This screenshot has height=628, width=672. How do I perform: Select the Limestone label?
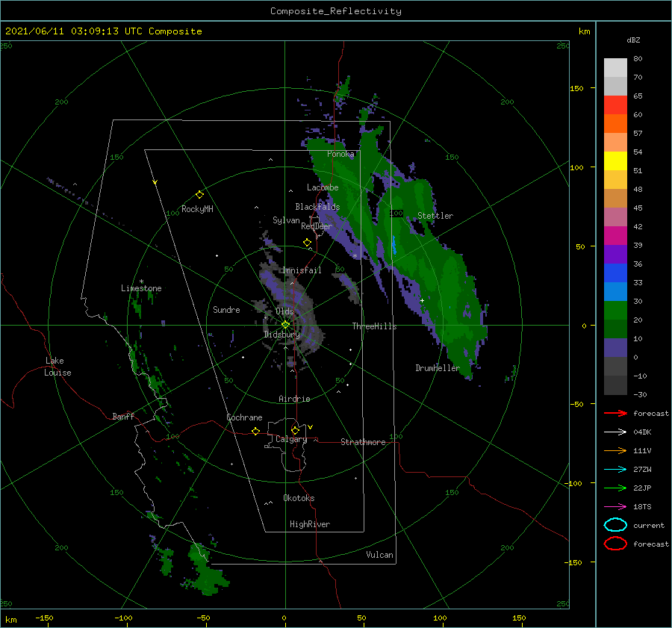click(x=141, y=288)
